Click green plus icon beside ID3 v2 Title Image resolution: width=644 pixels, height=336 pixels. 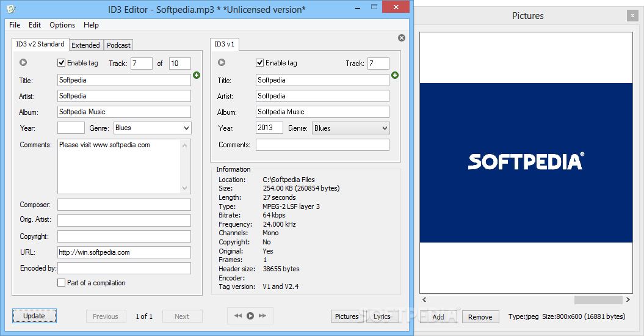point(197,75)
